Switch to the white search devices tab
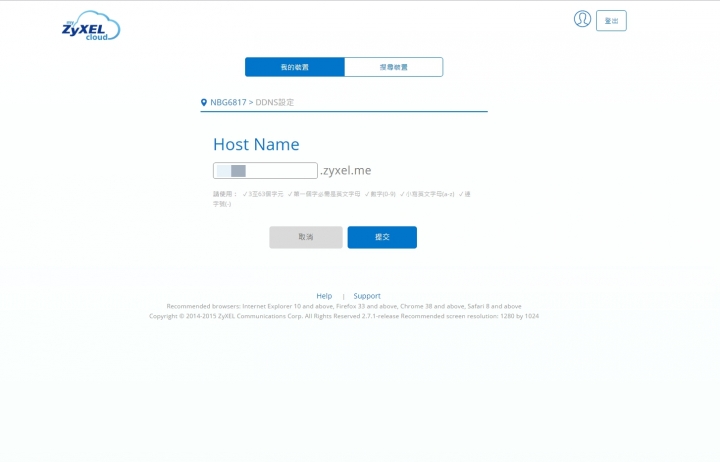Viewport: 720px width, 462px height. pos(394,67)
